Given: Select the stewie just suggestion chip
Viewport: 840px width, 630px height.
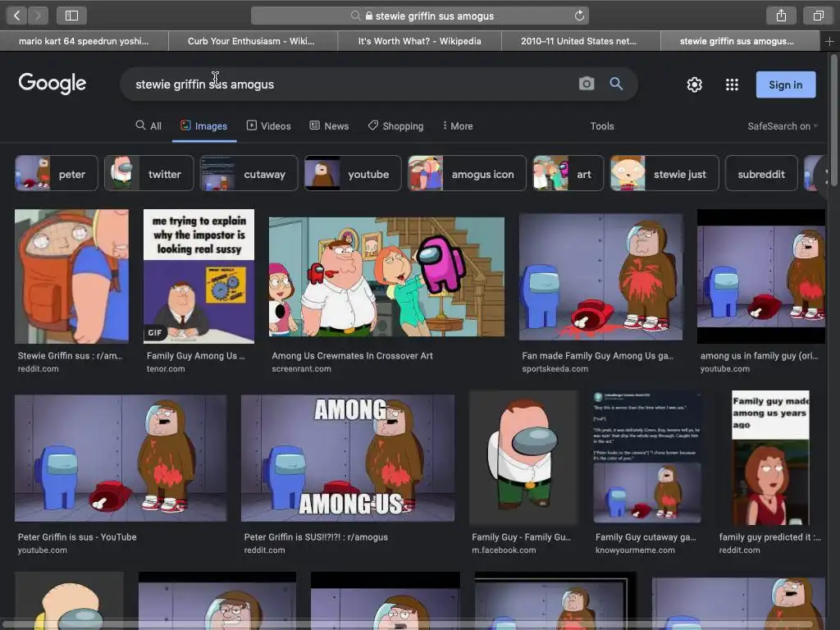Looking at the screenshot, I should point(664,174).
